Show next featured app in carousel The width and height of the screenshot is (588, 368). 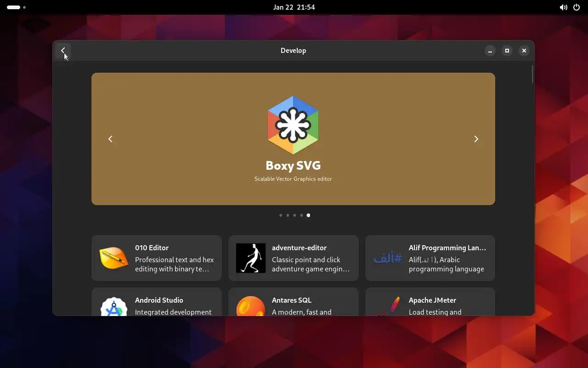476,139
